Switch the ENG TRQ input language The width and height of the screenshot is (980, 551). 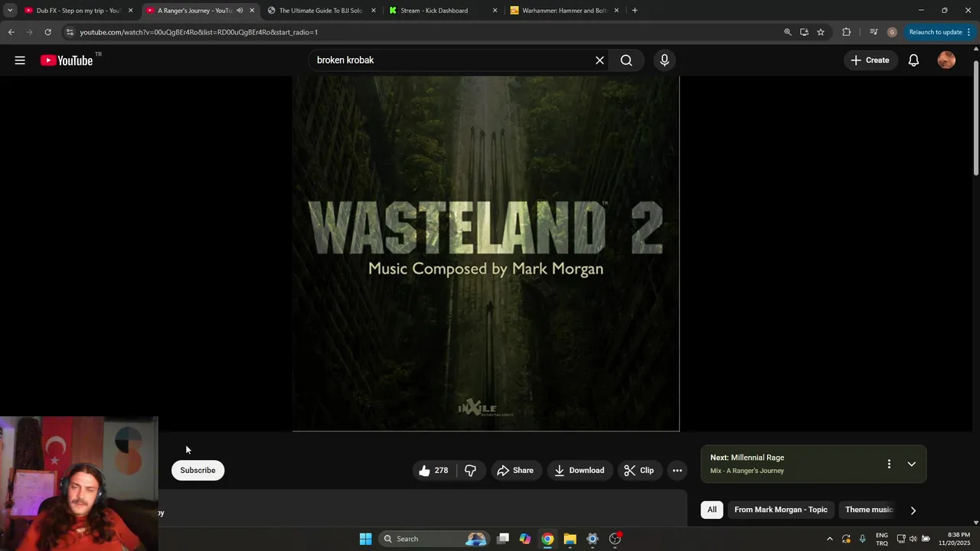(x=882, y=539)
